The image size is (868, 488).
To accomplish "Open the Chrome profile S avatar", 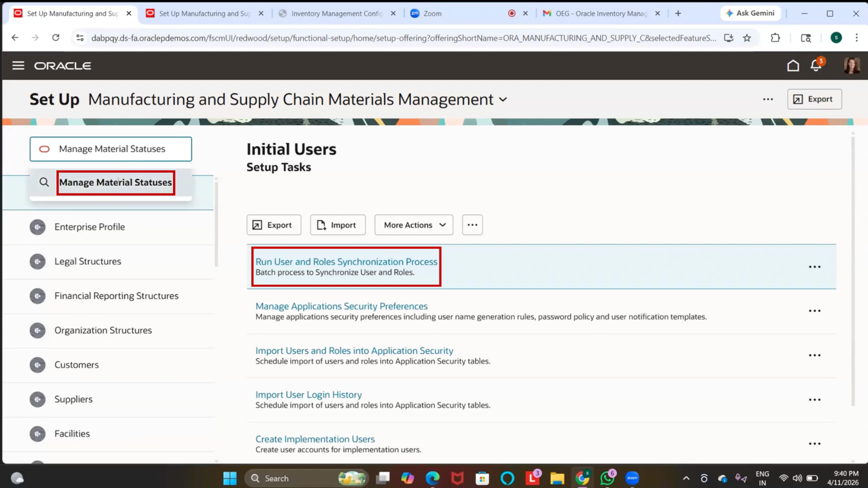I will [x=836, y=38].
